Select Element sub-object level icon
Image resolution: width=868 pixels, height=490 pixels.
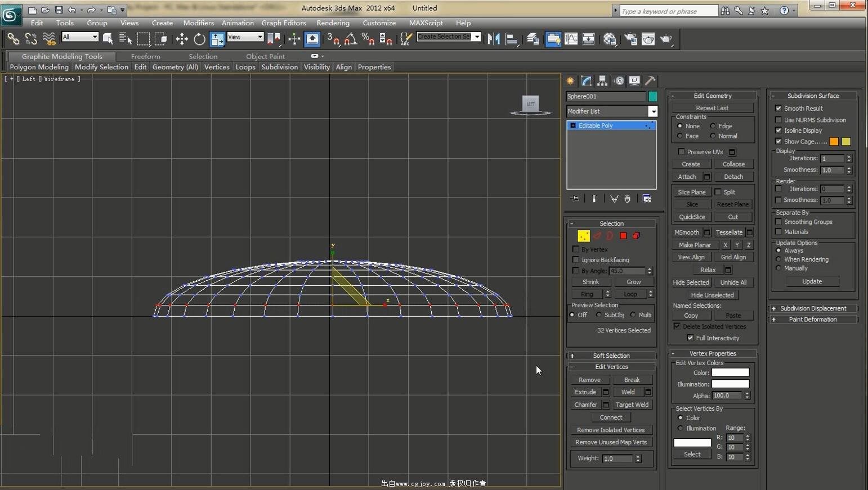636,236
